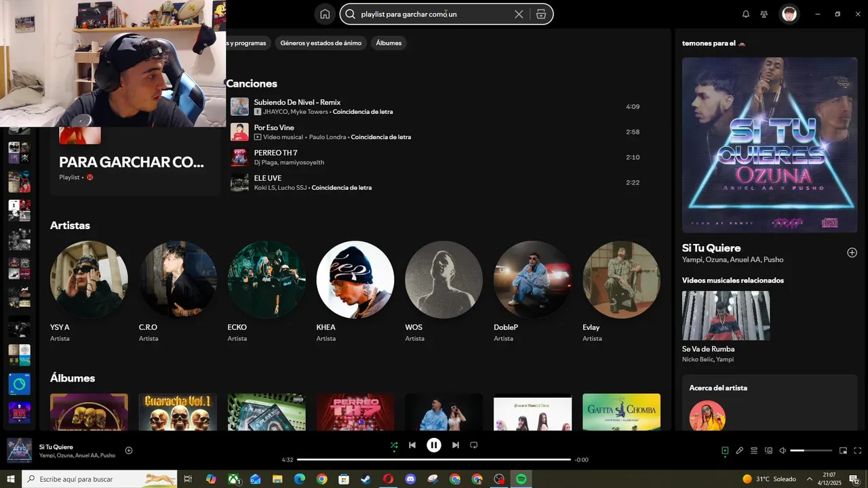
Task: Toggle the Now Playing view panel
Action: click(725, 451)
